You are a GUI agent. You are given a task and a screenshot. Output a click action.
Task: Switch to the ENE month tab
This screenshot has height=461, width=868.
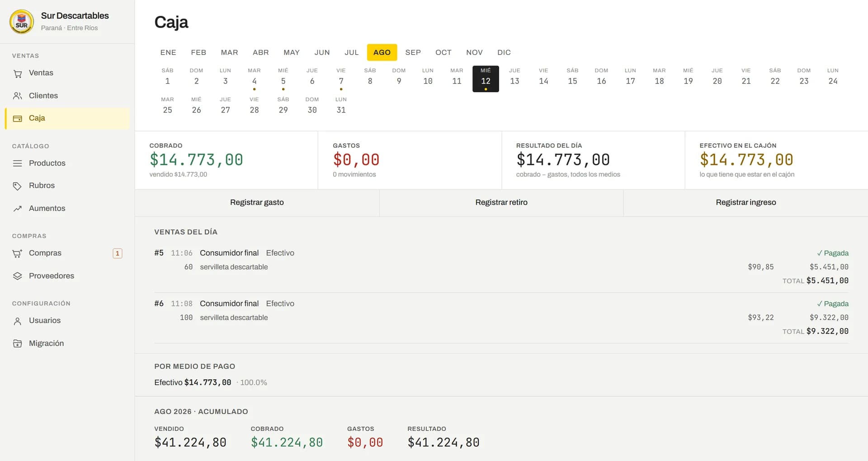168,52
